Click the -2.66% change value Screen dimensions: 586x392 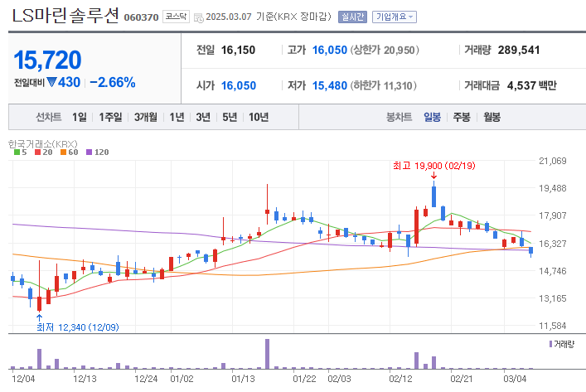tap(113, 82)
